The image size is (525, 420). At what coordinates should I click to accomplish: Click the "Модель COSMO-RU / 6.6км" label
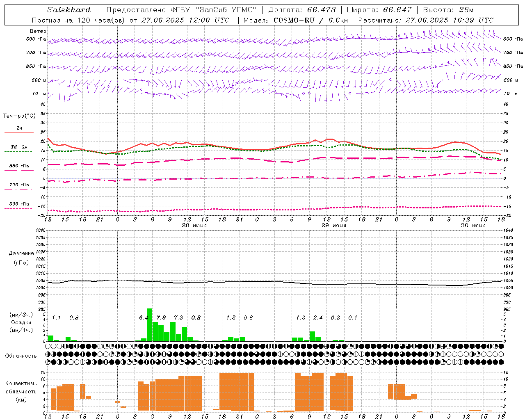pyautogui.click(x=296, y=20)
